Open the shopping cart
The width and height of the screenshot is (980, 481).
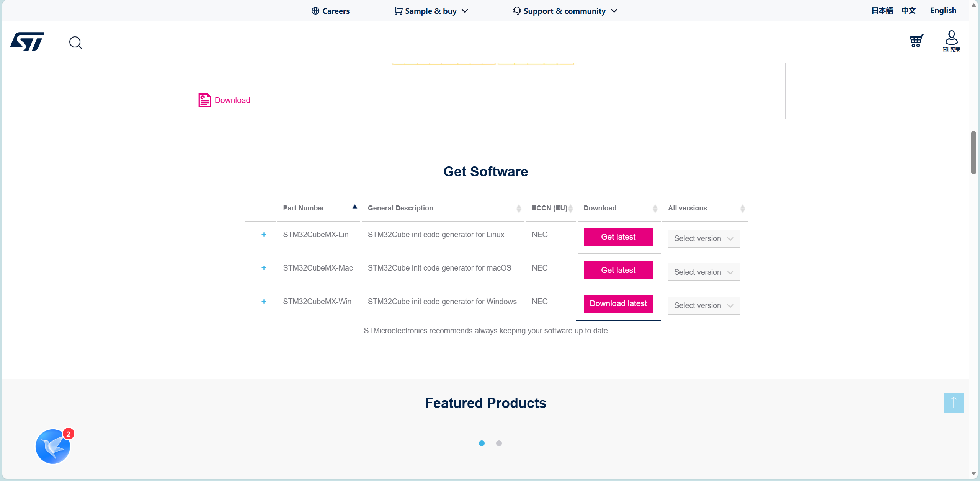[917, 41]
